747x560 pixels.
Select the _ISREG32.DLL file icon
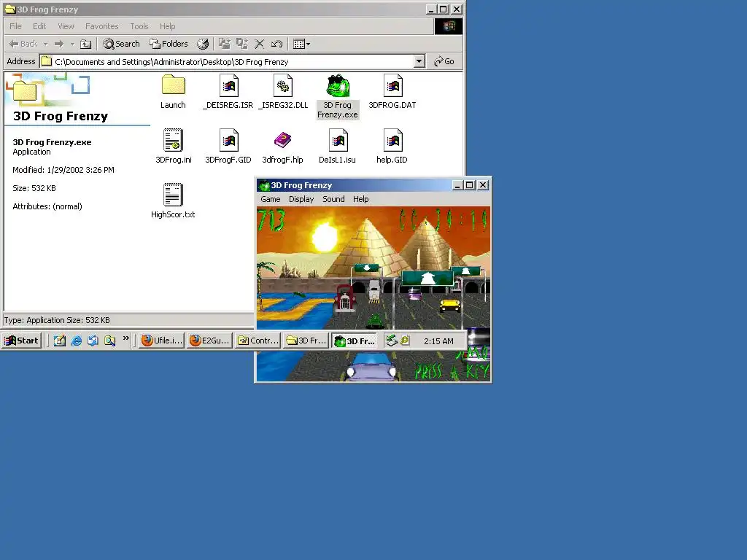coord(283,86)
